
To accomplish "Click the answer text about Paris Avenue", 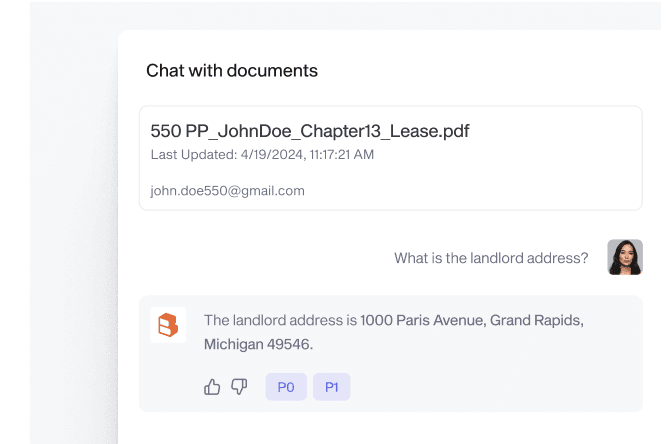I will pos(394,332).
